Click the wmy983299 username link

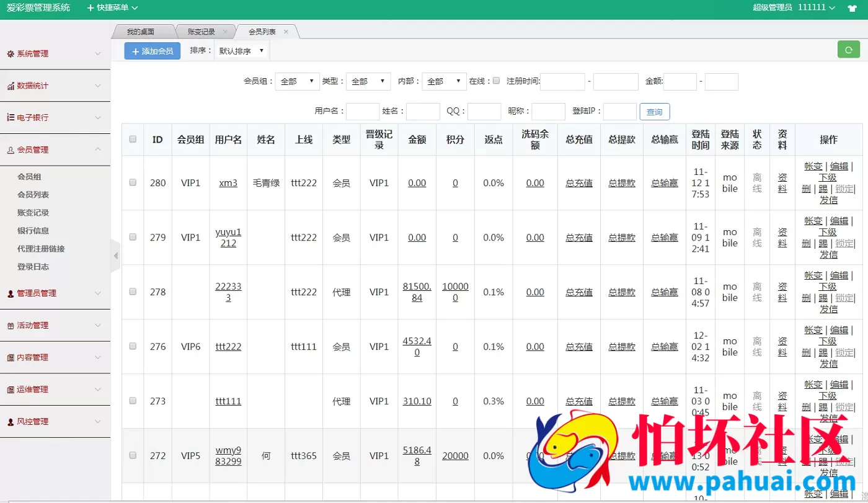pyautogui.click(x=228, y=456)
